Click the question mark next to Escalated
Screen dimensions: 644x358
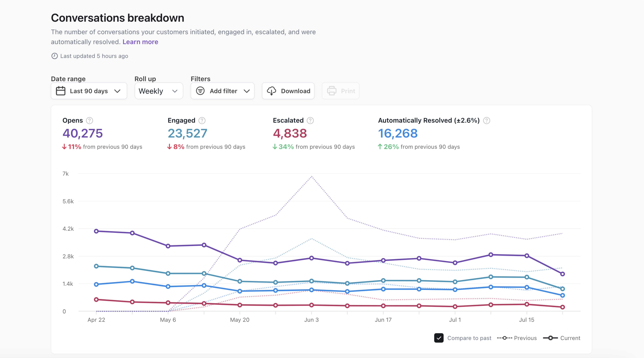310,121
